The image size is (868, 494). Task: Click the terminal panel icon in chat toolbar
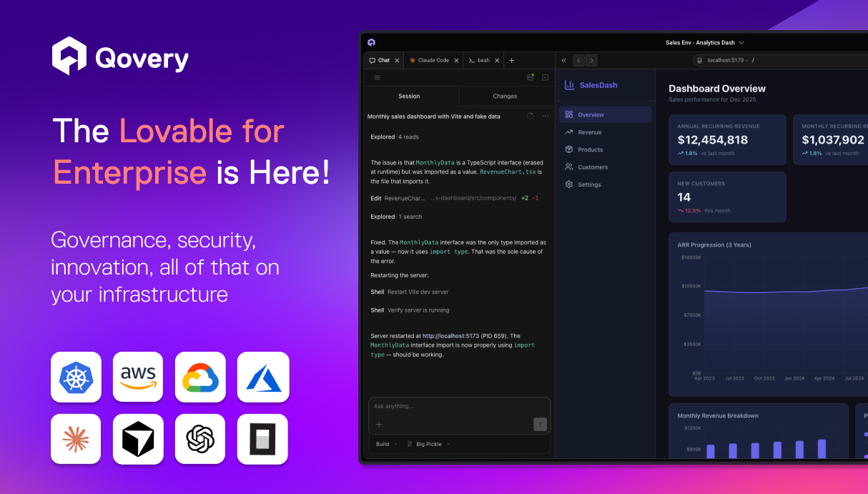pos(545,77)
